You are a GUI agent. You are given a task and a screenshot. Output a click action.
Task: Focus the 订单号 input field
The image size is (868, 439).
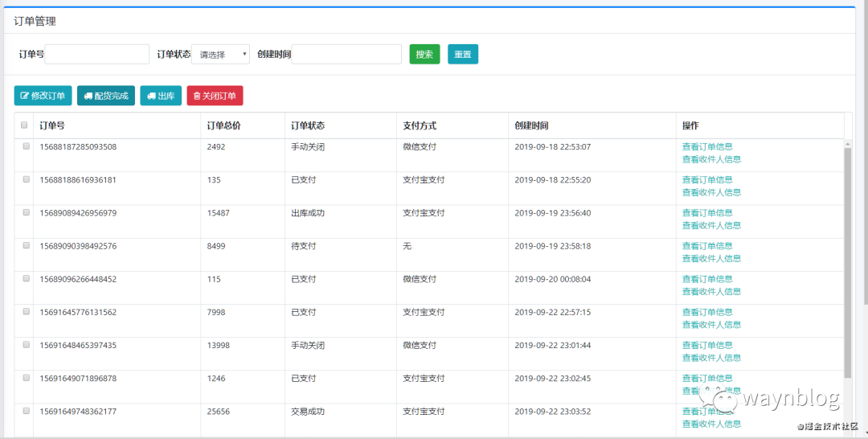tap(97, 54)
